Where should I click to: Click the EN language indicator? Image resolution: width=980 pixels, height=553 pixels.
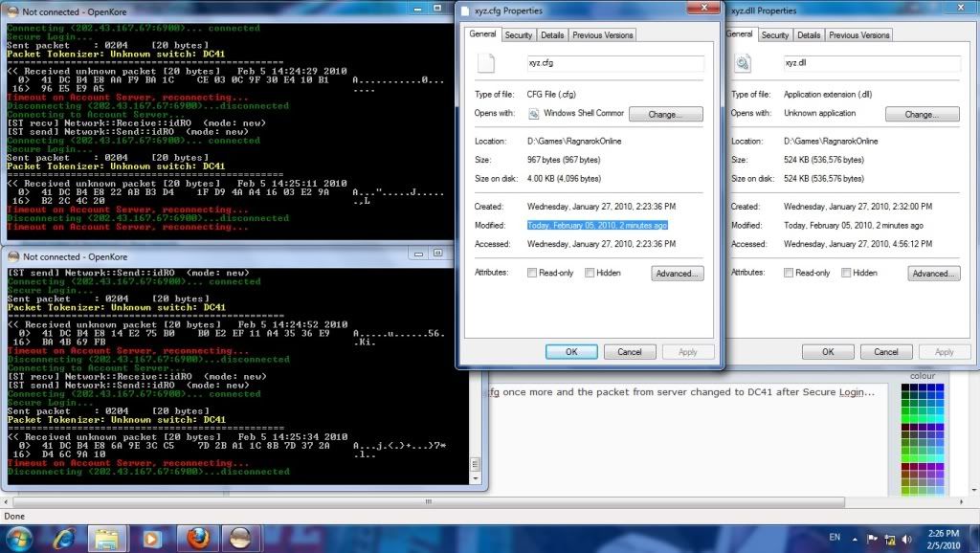tap(835, 538)
